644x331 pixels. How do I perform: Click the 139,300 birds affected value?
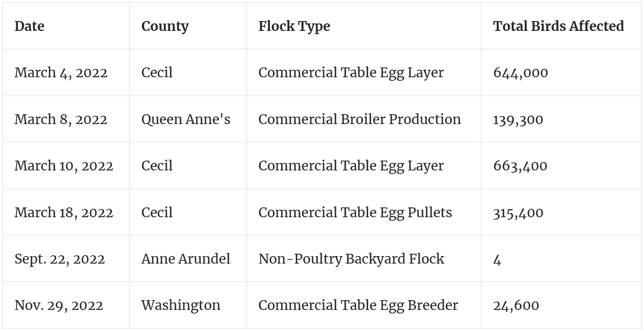click(518, 119)
